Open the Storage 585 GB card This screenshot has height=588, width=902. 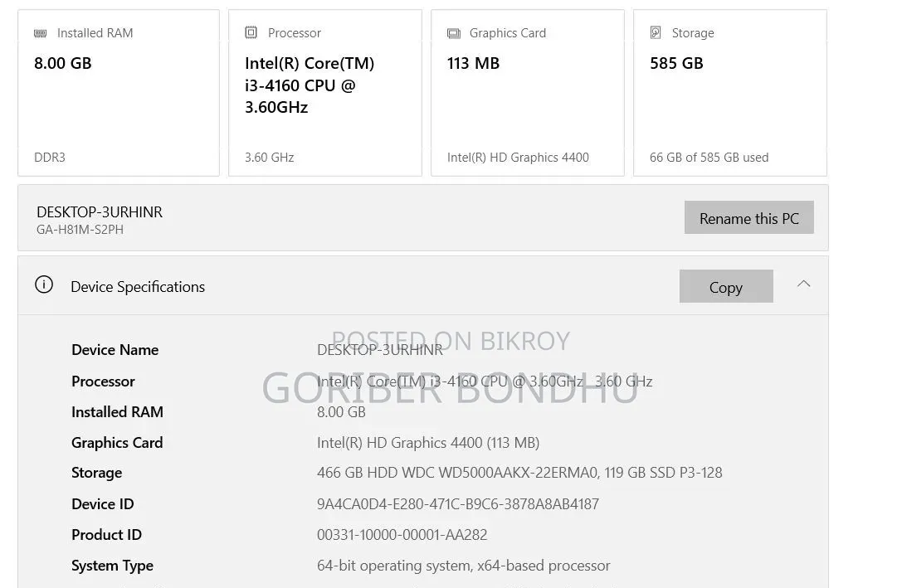click(x=730, y=93)
